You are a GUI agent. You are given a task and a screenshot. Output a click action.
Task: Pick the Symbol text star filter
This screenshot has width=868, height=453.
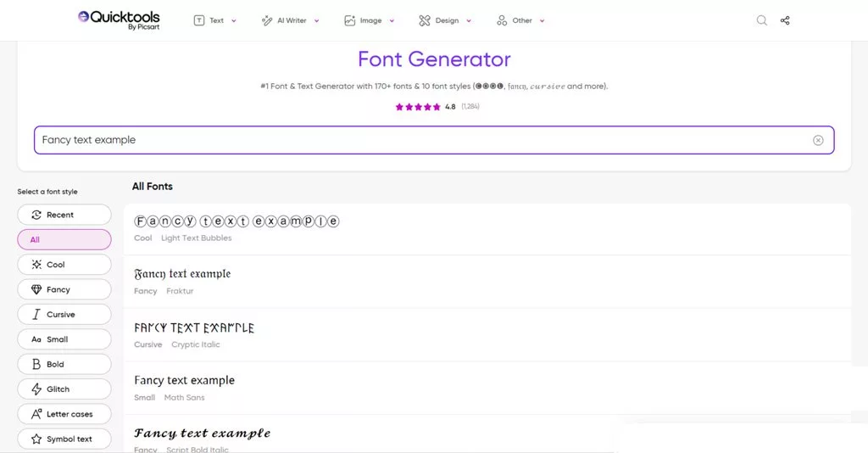[64, 439]
